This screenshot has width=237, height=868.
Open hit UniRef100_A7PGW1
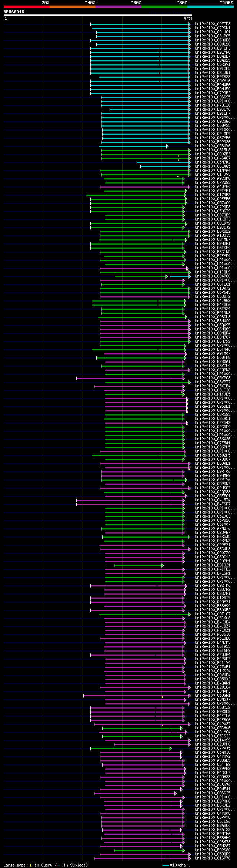click(213, 28)
